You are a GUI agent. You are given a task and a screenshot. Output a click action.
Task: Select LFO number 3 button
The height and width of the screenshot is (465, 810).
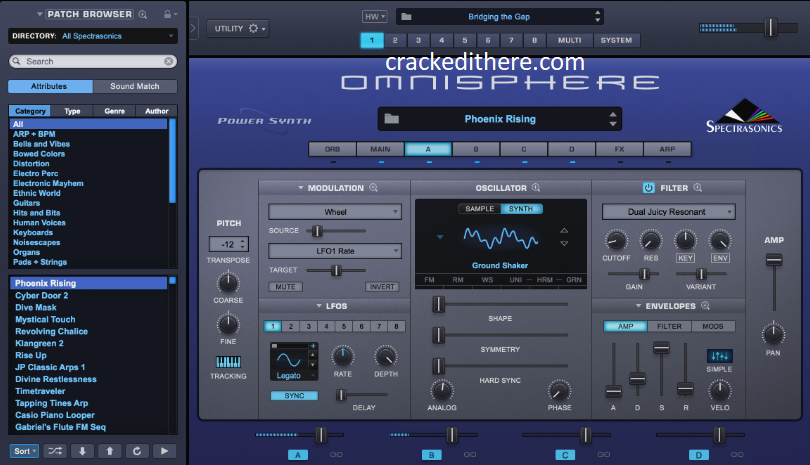click(x=308, y=327)
